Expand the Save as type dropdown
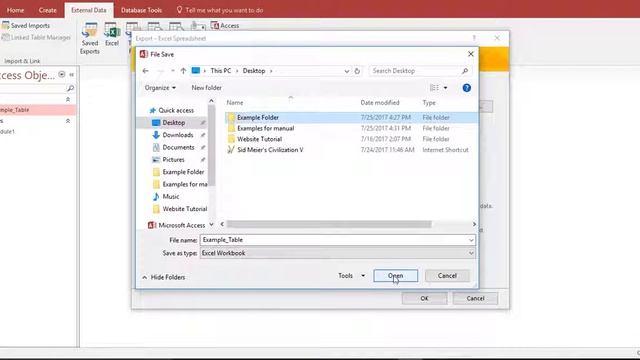This screenshot has width=640, height=360. pos(471,253)
